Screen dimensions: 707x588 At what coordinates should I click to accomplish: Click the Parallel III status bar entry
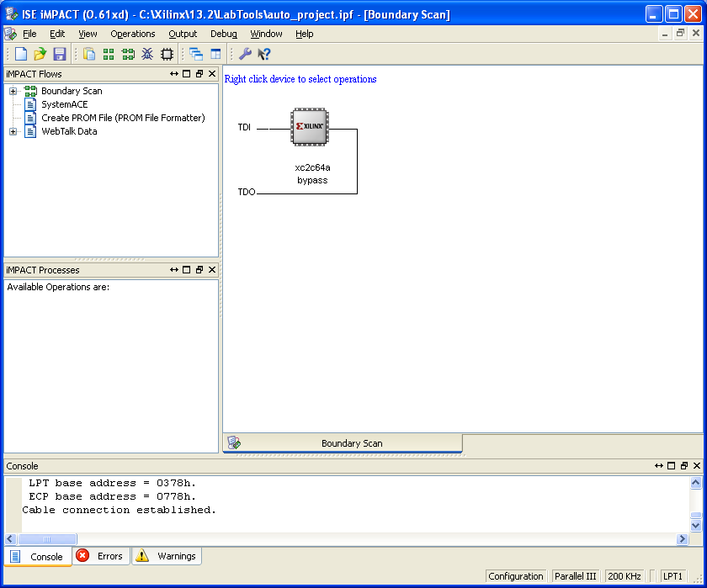(576, 576)
